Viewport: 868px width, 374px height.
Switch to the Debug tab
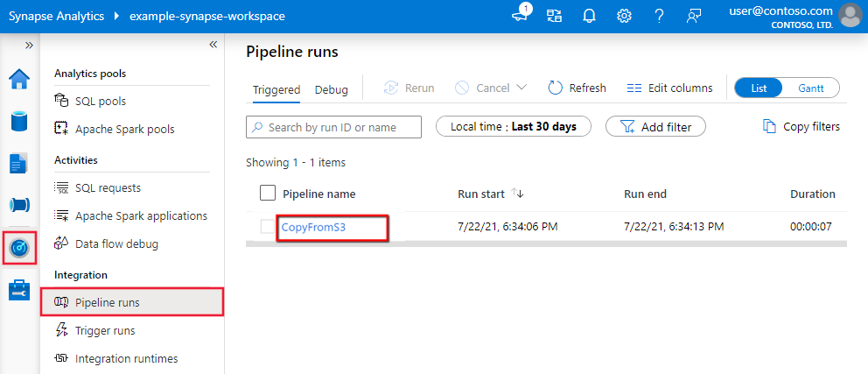click(331, 89)
